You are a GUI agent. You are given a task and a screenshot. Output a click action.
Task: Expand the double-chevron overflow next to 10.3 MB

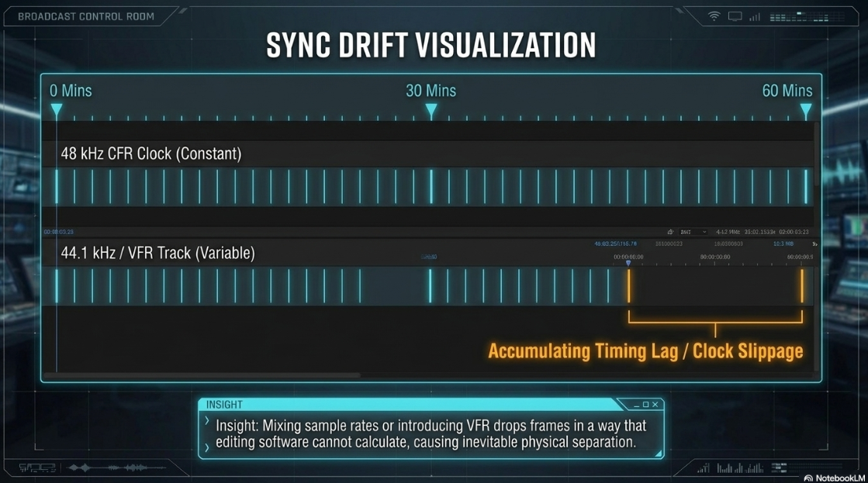(814, 243)
